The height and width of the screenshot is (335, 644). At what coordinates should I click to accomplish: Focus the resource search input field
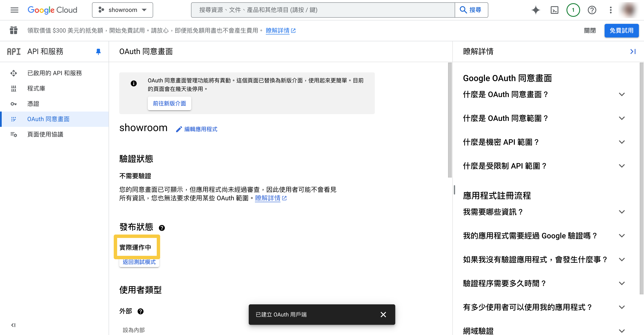[323, 10]
